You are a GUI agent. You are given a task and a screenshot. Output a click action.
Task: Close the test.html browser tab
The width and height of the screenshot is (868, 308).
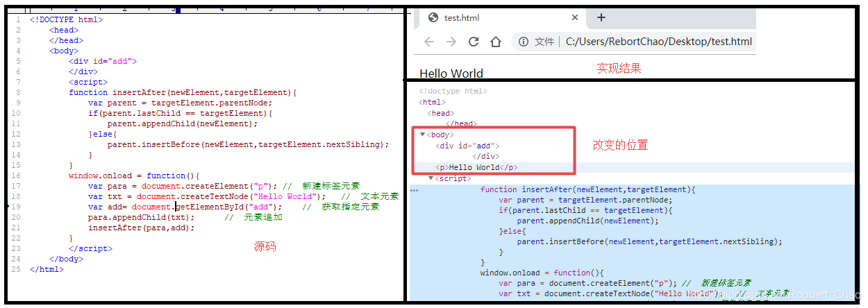[575, 17]
